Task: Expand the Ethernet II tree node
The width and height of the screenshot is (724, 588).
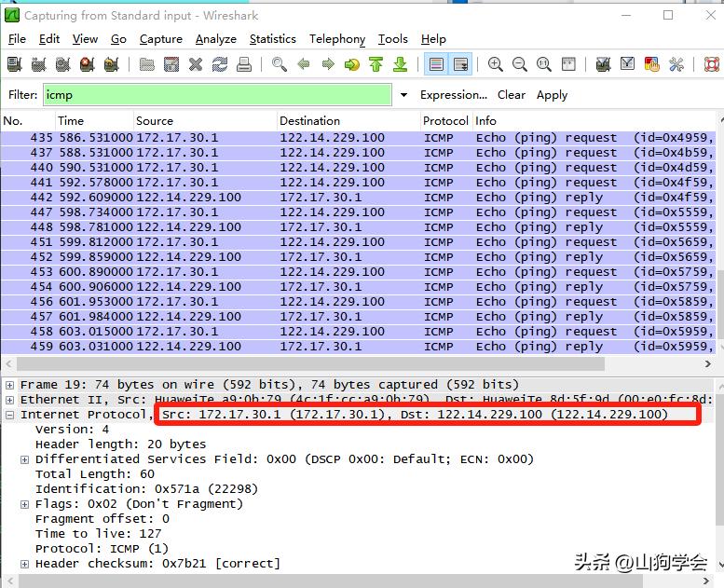Action: pyautogui.click(x=9, y=400)
